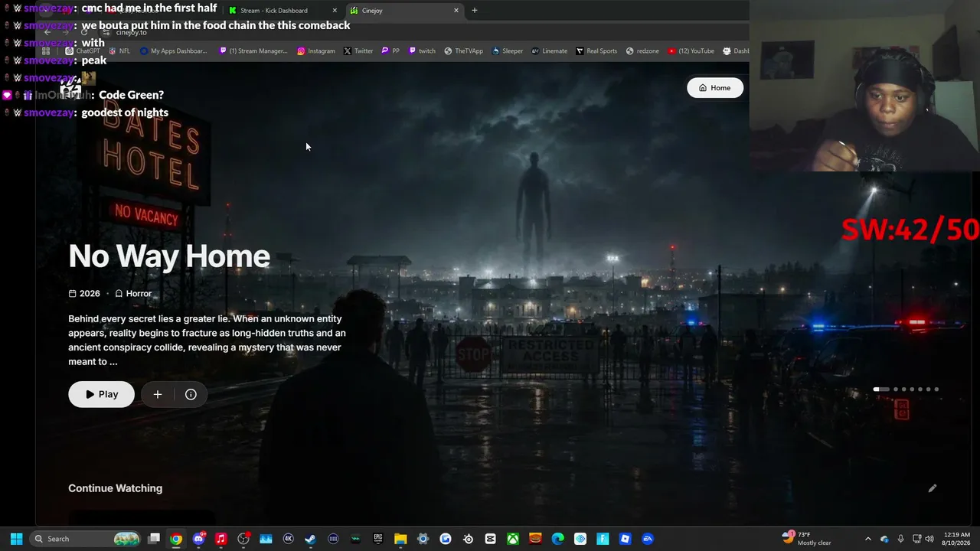Open the Sleeper bookmark
Image resolution: width=980 pixels, height=551 pixels.
(508, 51)
